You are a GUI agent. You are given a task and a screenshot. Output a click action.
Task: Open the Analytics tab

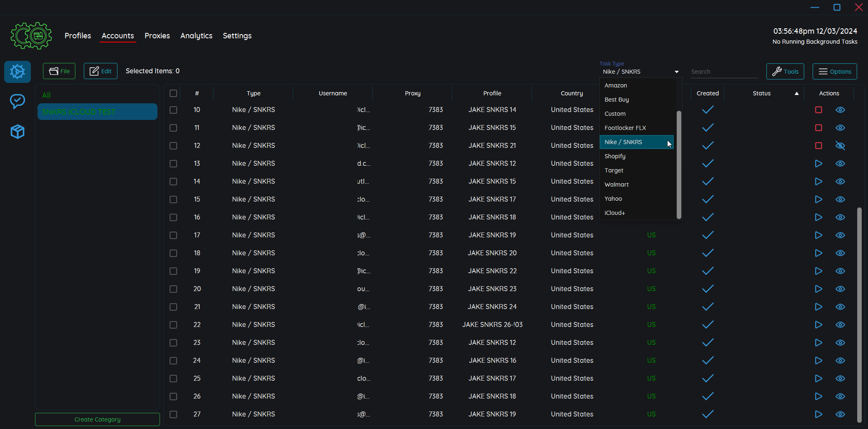coord(196,36)
